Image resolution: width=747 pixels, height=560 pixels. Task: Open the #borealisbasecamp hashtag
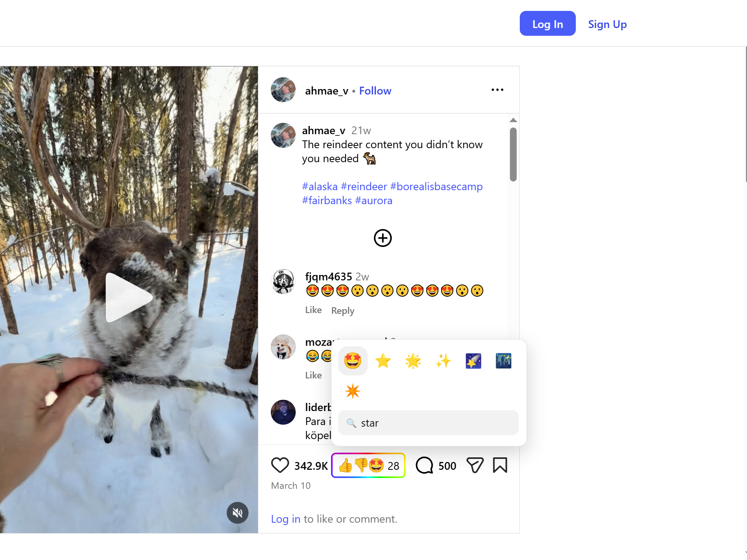click(436, 187)
